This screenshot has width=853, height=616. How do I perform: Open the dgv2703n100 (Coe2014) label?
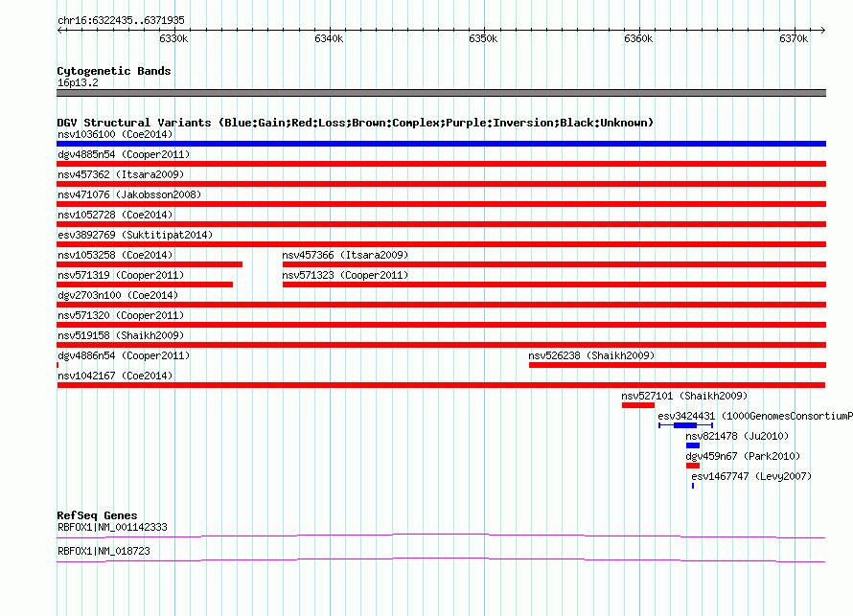118,295
